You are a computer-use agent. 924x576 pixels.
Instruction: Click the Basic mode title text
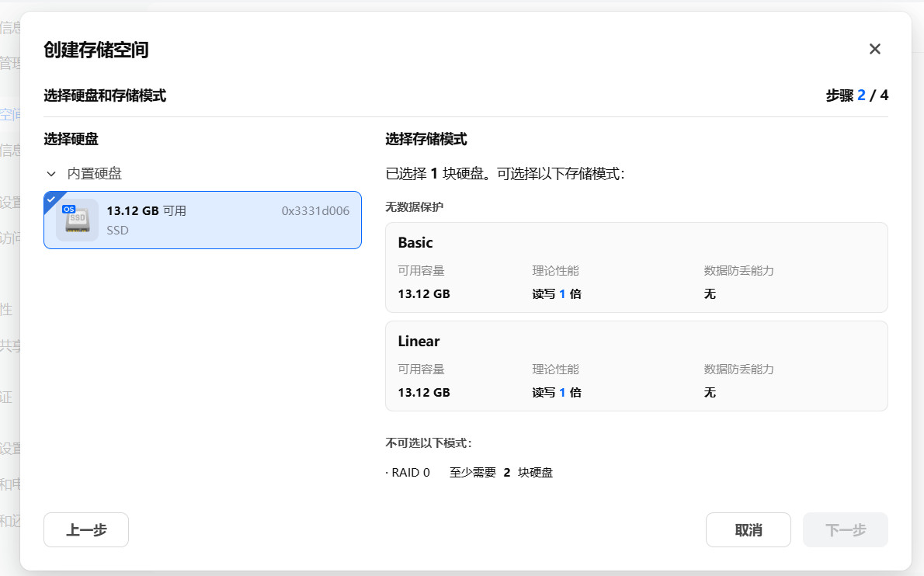tap(415, 243)
